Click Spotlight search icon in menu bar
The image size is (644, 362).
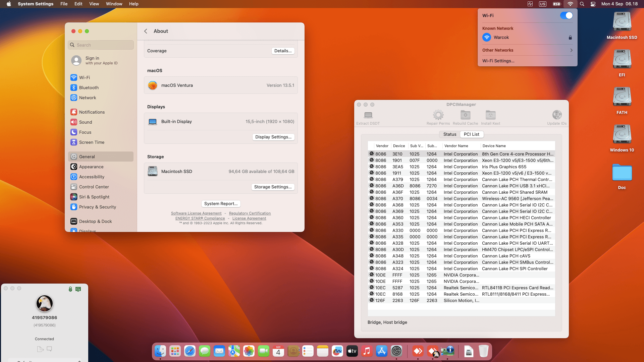tap(582, 4)
